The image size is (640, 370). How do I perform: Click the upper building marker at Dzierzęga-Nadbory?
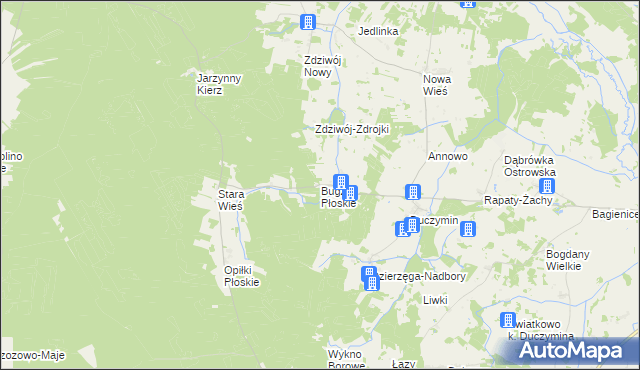[369, 274]
